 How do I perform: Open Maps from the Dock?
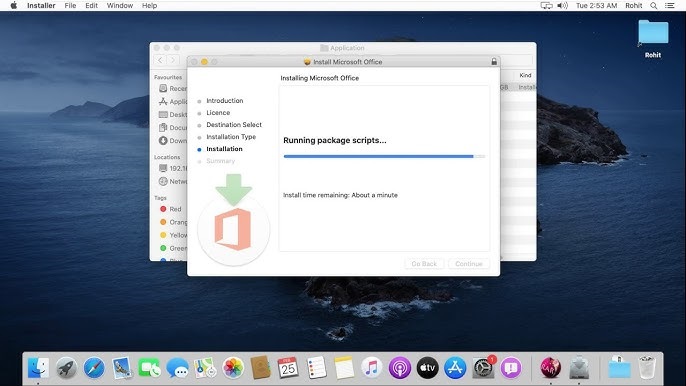tap(205, 368)
